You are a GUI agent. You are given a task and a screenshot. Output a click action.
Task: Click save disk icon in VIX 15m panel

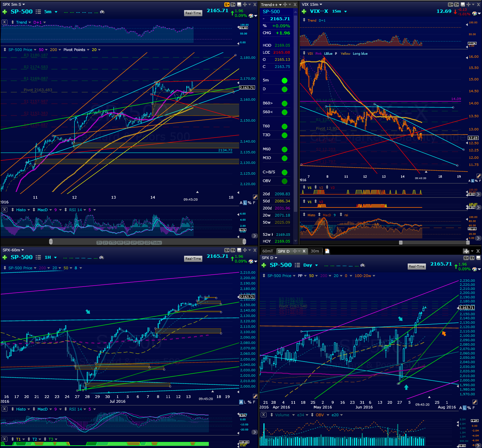(x=463, y=4)
